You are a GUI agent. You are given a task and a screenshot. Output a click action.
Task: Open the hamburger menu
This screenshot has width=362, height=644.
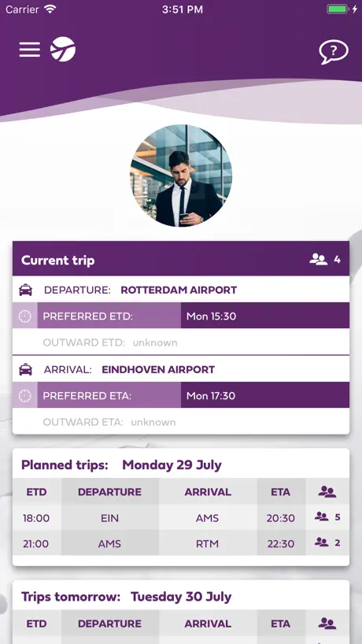30,50
